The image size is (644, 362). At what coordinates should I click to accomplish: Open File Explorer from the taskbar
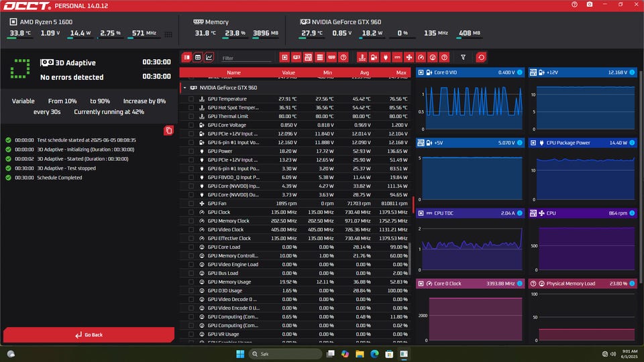click(360, 354)
